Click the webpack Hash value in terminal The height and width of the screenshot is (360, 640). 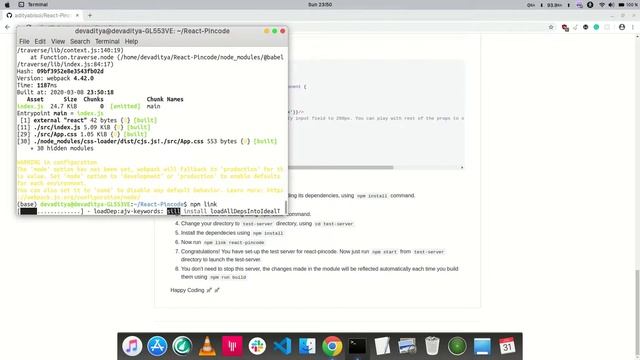coord(70,71)
